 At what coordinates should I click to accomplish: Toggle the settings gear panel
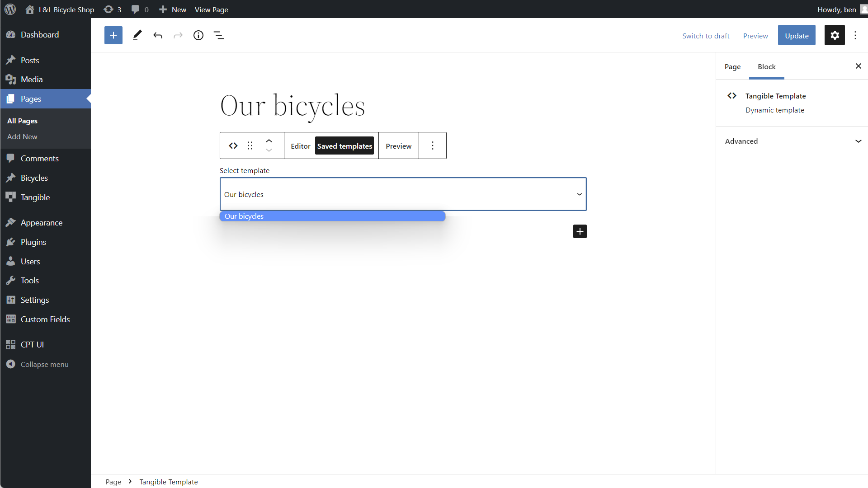click(x=835, y=35)
